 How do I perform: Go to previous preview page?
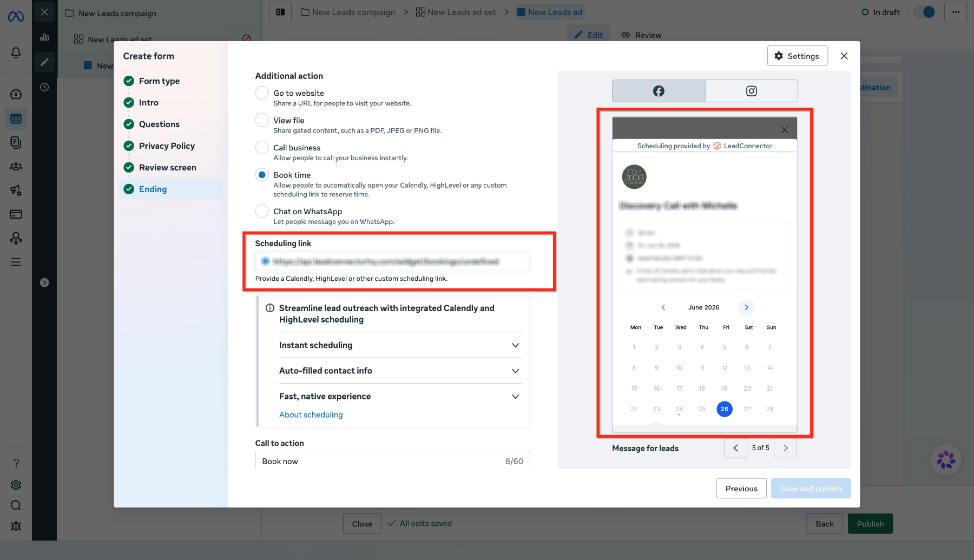point(736,448)
